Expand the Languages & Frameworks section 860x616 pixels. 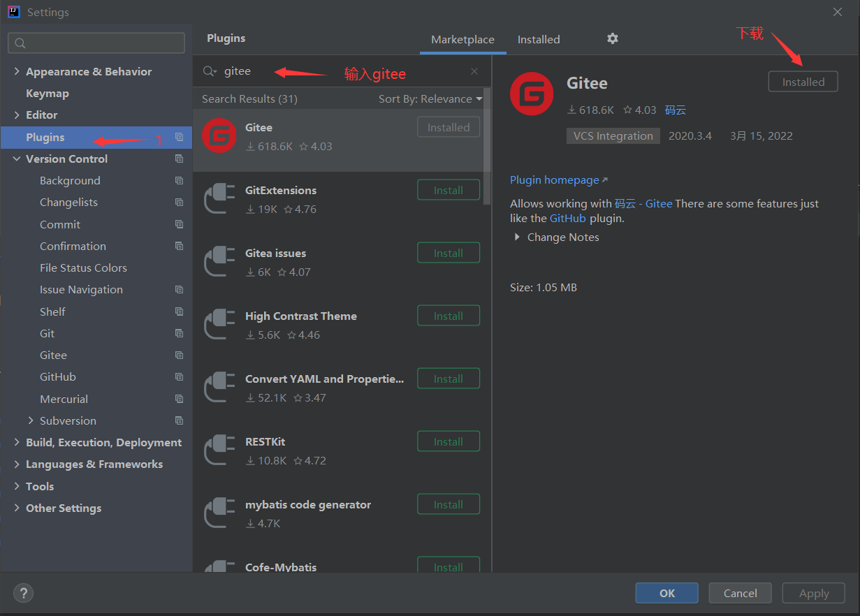pos(17,464)
